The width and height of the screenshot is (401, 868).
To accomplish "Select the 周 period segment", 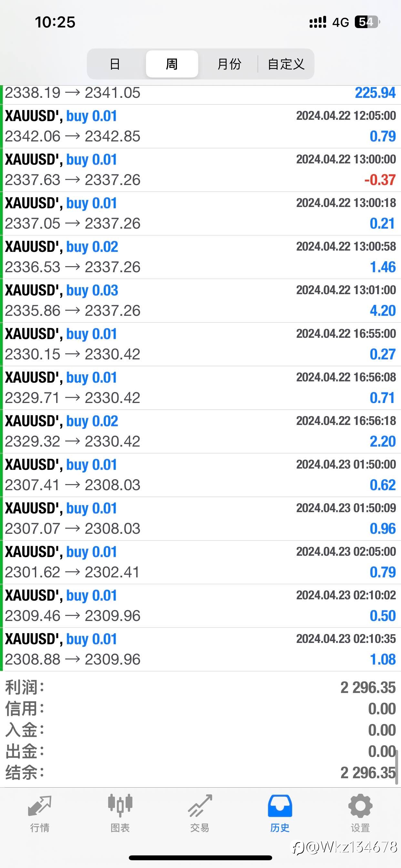I will pyautogui.click(x=172, y=64).
